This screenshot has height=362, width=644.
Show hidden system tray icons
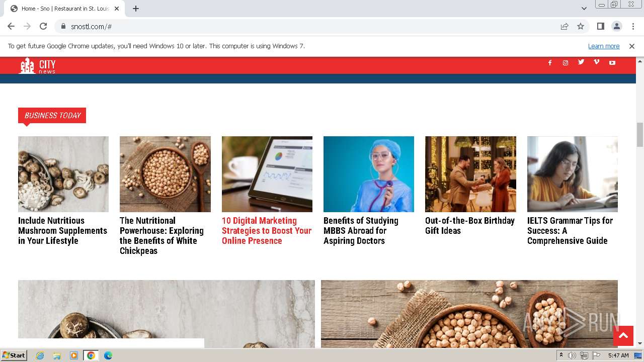561,355
